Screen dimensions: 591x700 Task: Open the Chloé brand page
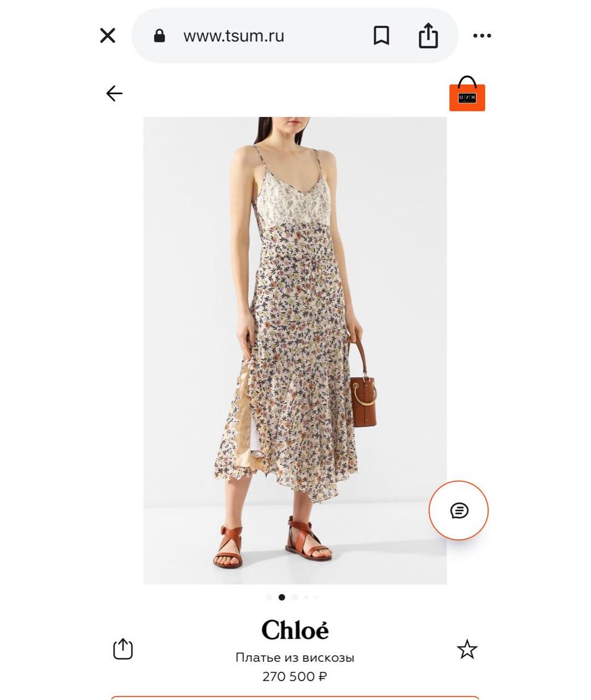coord(295,630)
